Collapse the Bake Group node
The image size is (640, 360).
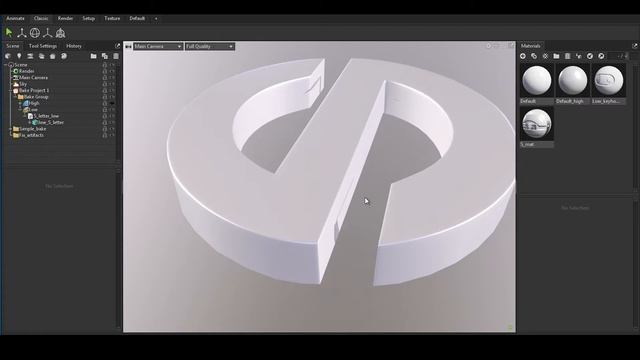[15, 97]
